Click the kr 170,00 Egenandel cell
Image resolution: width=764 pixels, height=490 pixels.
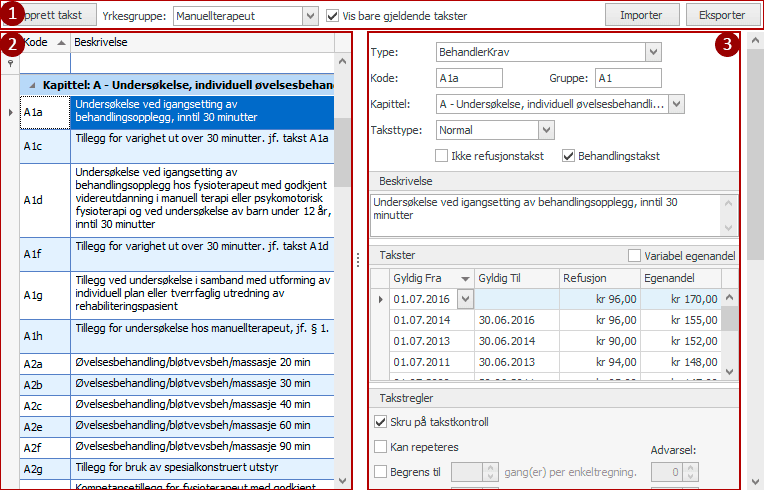[681, 299]
